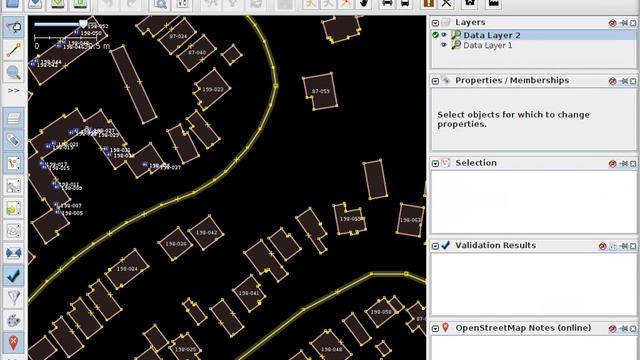Image resolution: width=640 pixels, height=360 pixels.
Task: Click building labeled 198-023
Action: coord(213,89)
